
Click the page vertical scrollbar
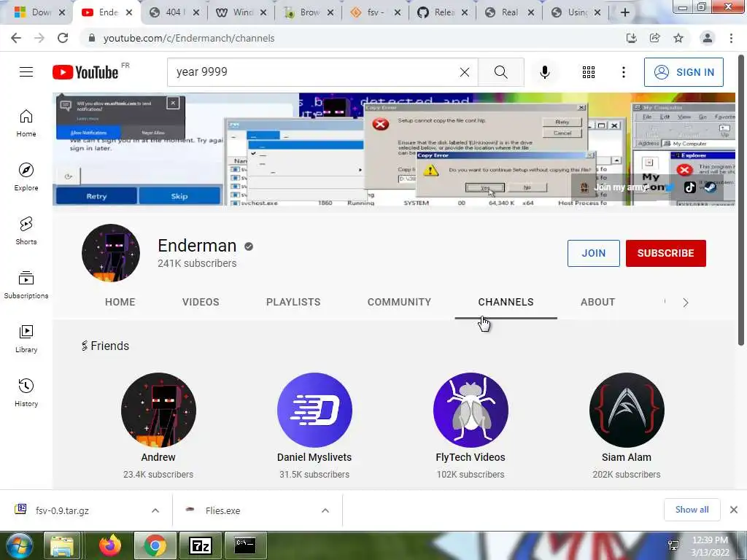point(741,200)
